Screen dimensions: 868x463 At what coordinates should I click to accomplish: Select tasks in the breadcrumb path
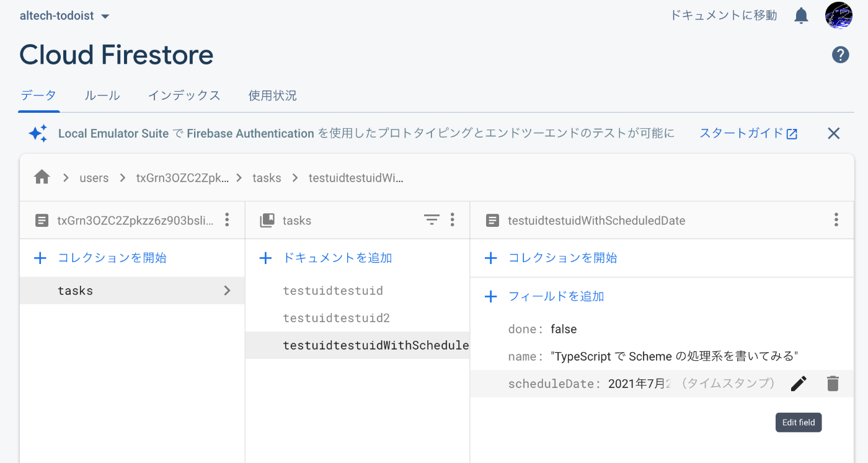click(267, 178)
